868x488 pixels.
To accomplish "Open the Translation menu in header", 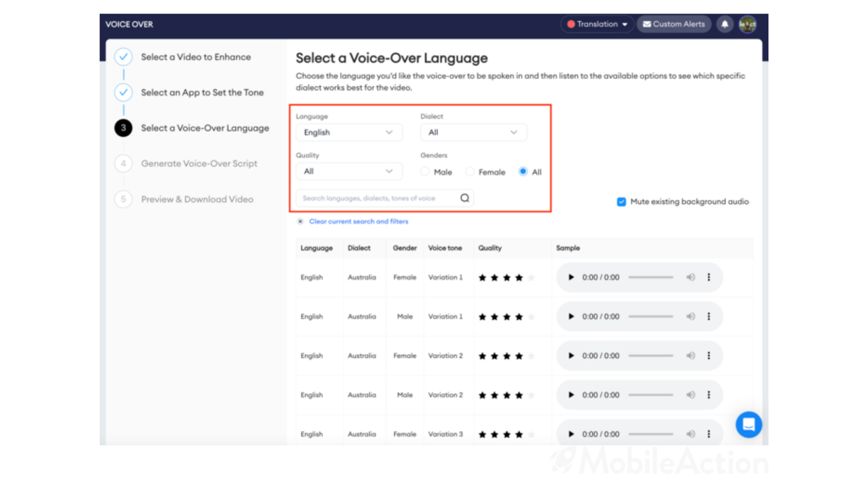I will [x=597, y=24].
